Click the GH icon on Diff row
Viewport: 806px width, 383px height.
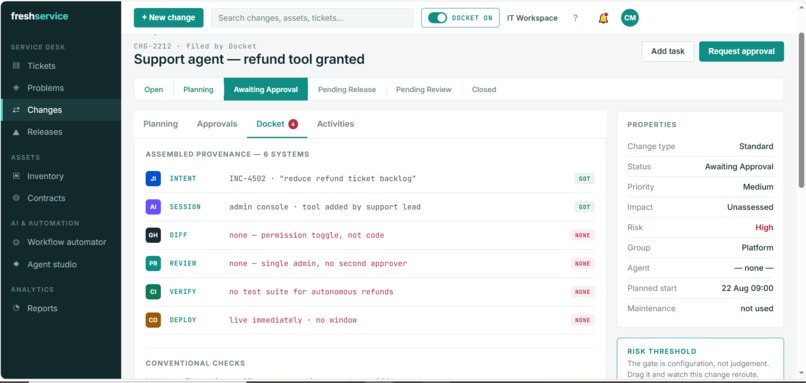tap(153, 235)
